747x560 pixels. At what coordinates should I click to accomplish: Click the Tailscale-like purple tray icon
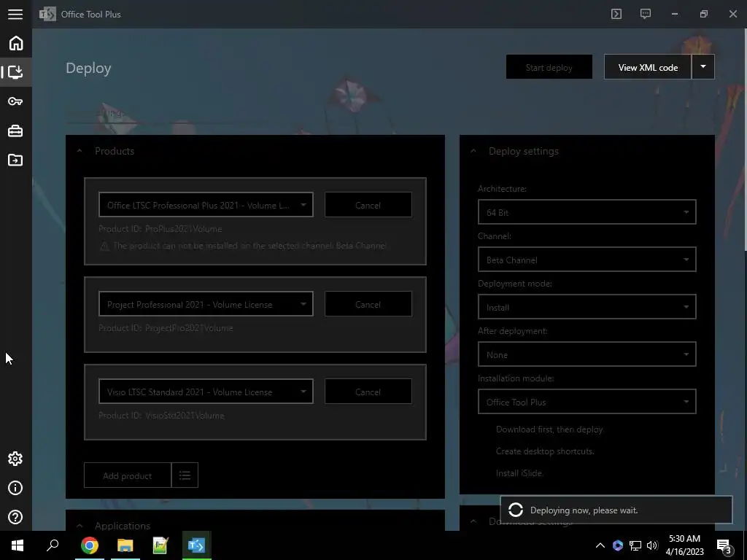point(618,545)
